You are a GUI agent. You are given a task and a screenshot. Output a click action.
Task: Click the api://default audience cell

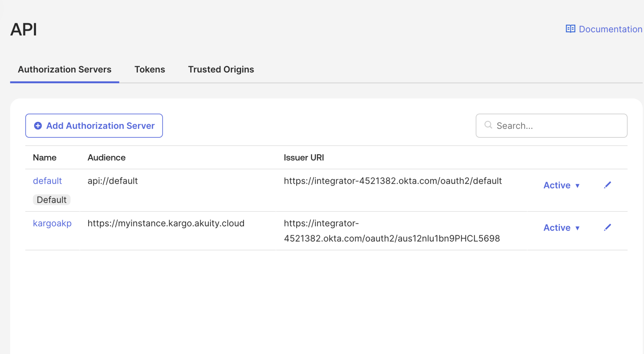(113, 181)
